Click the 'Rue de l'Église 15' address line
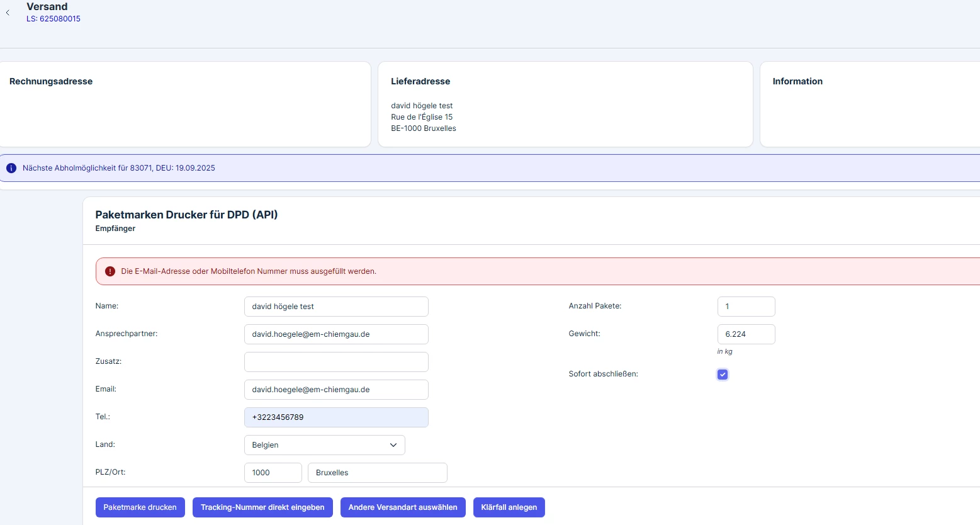Image resolution: width=980 pixels, height=525 pixels. point(422,117)
